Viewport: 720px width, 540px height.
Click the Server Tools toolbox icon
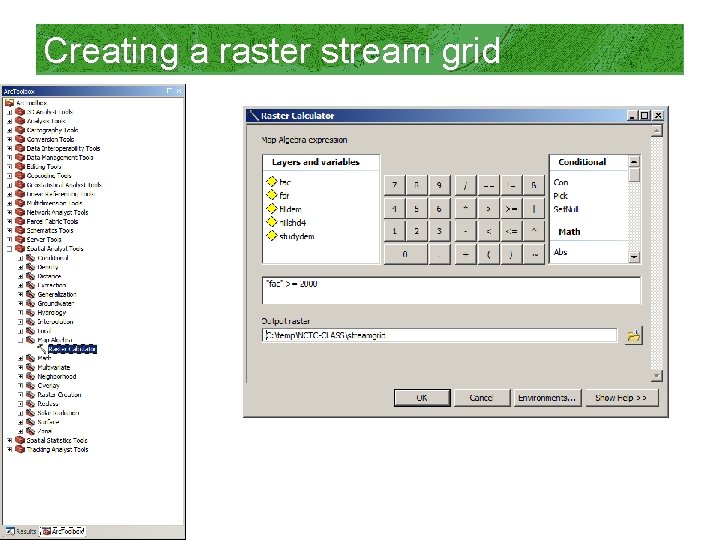20,239
